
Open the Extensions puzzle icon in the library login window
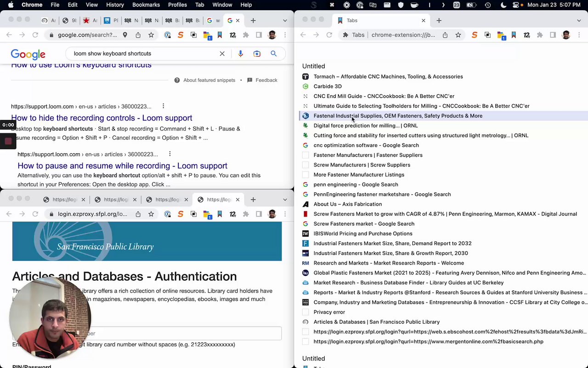coord(246,214)
